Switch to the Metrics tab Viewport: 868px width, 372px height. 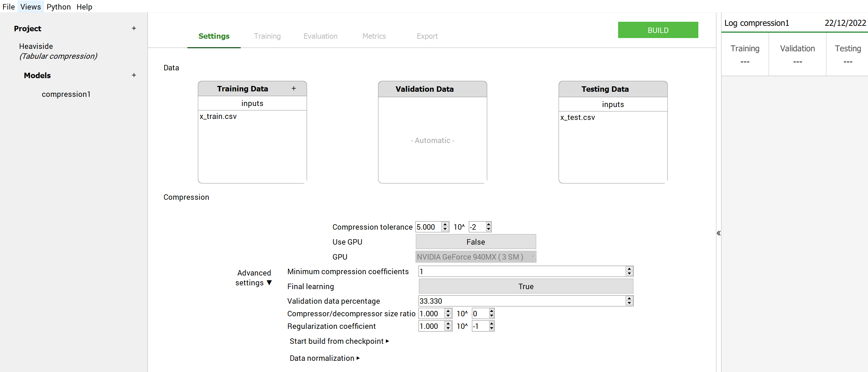pos(374,36)
